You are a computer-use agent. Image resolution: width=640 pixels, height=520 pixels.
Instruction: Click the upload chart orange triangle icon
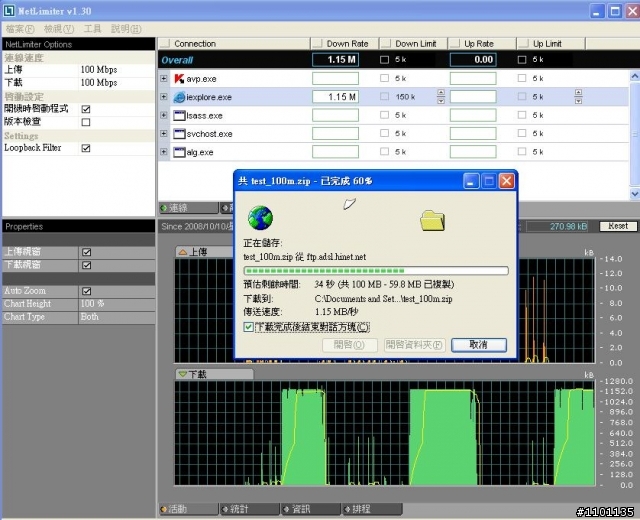(182, 252)
